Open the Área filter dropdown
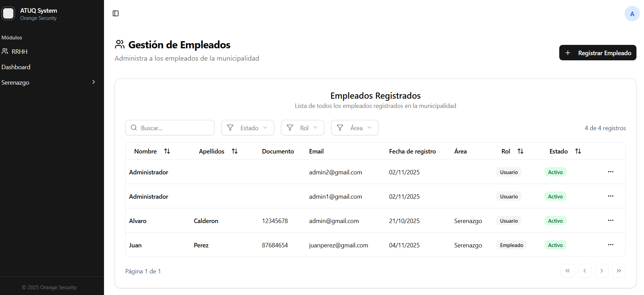The height and width of the screenshot is (295, 644). coord(354,128)
